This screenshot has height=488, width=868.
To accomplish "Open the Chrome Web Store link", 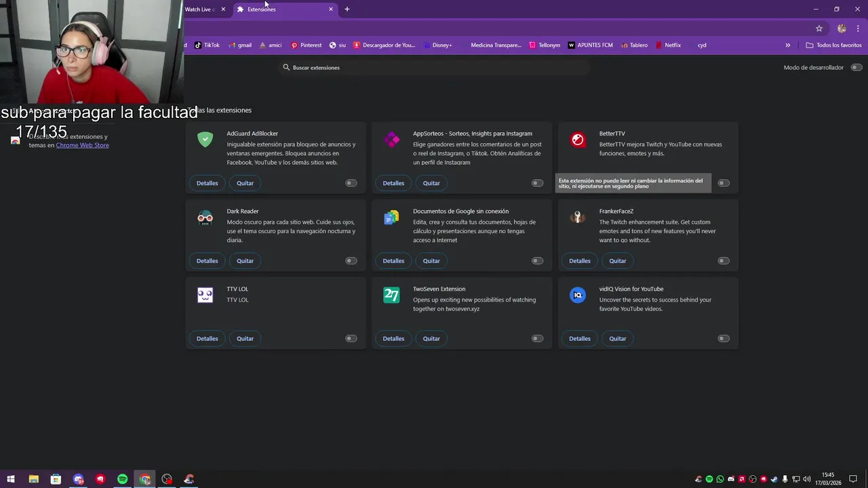I will [82, 145].
